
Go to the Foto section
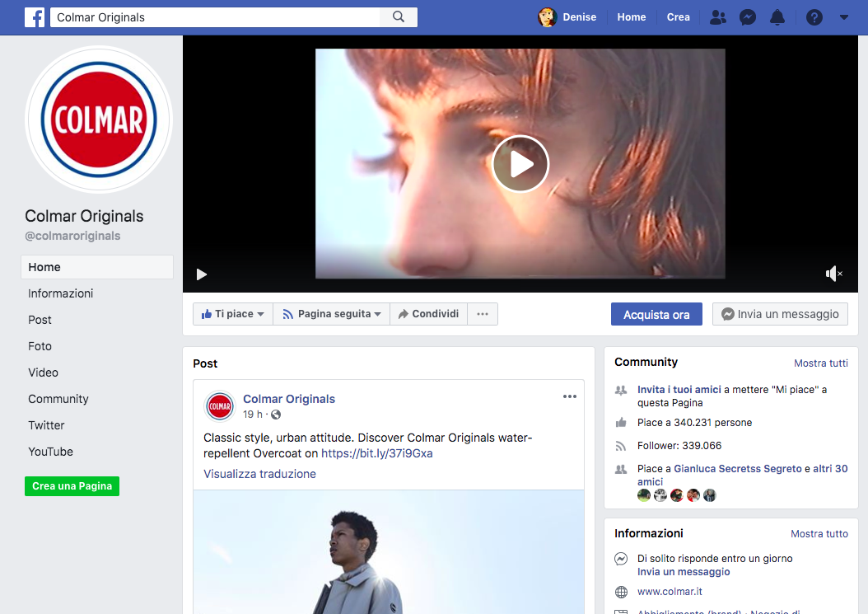pos(40,346)
